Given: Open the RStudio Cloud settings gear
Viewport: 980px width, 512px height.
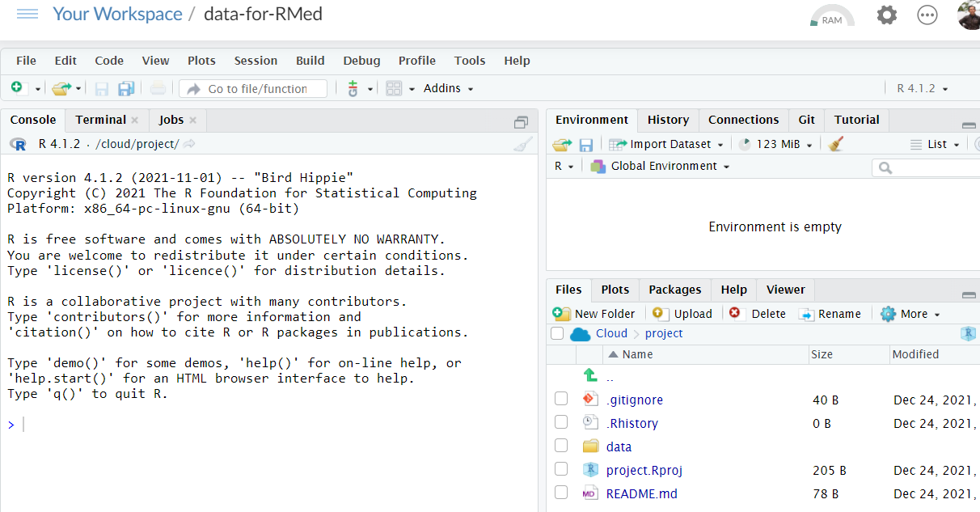Looking at the screenshot, I should [887, 15].
